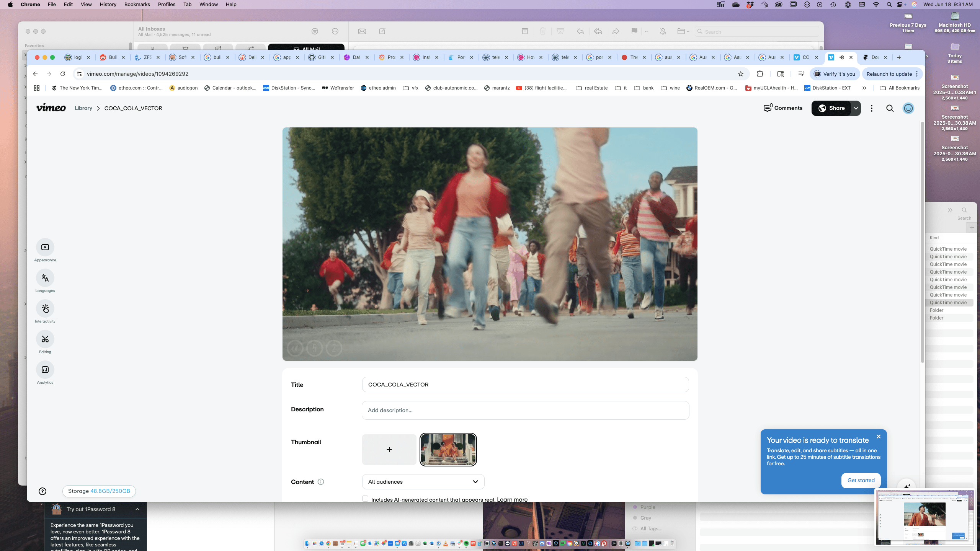
Task: Click the Get started translate button
Action: 861,480
